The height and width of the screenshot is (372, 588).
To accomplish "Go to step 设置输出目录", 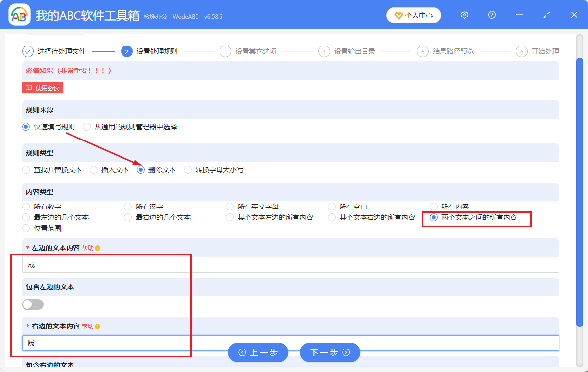I will pos(324,51).
